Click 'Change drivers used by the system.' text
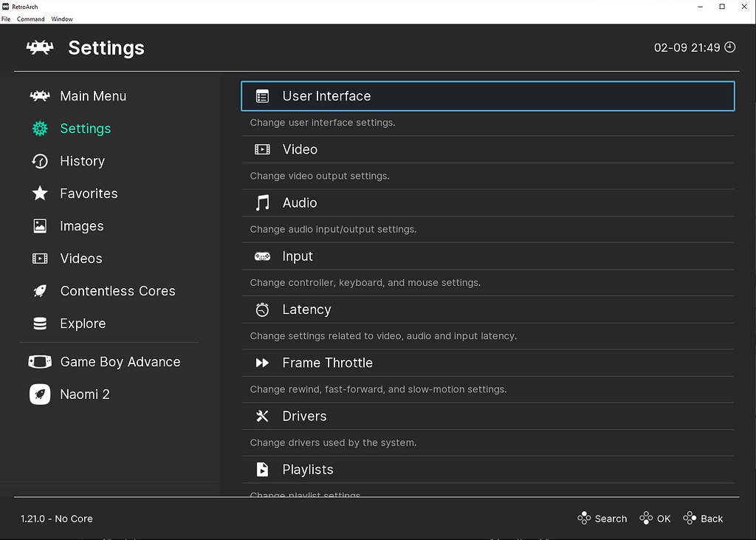This screenshot has height=540, width=756. pos(333,442)
